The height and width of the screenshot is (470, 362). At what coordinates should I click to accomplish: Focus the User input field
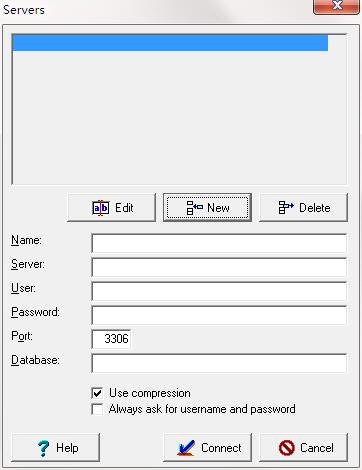pos(219,291)
